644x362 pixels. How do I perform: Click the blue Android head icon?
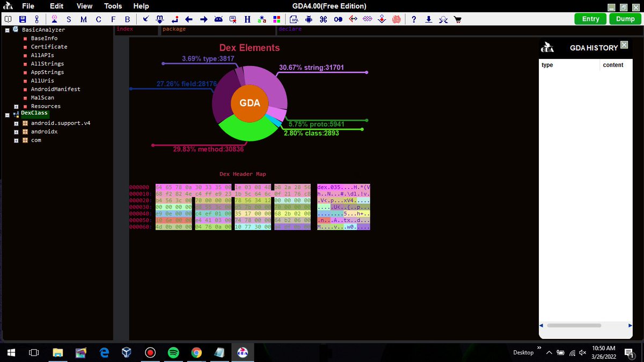[218, 19]
